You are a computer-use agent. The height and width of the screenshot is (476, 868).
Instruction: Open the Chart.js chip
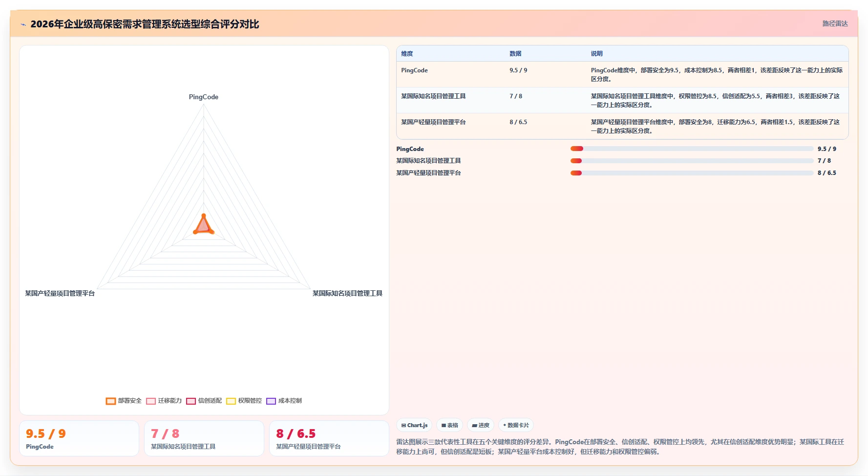click(414, 425)
